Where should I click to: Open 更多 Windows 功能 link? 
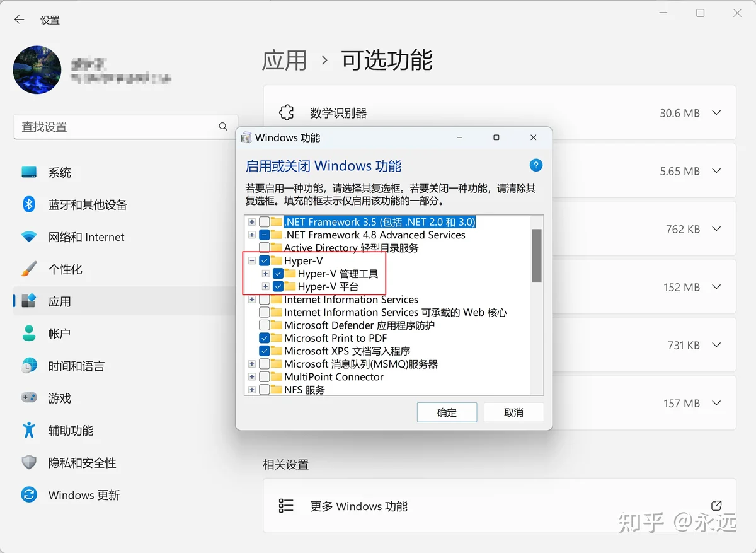click(500, 506)
